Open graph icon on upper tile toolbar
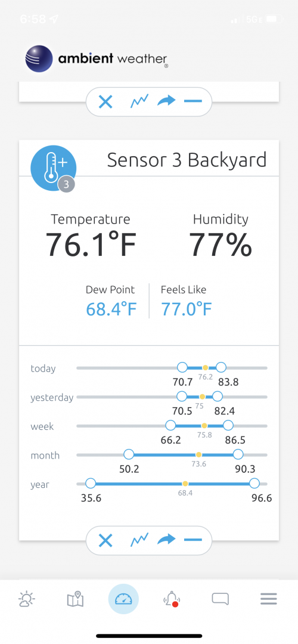This screenshot has height=644, width=298. click(139, 102)
